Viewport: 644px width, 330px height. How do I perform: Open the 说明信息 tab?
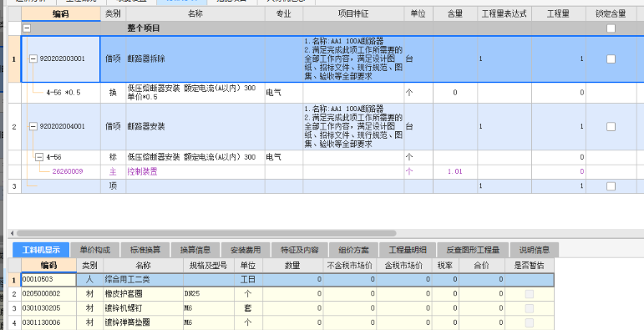tap(535, 250)
